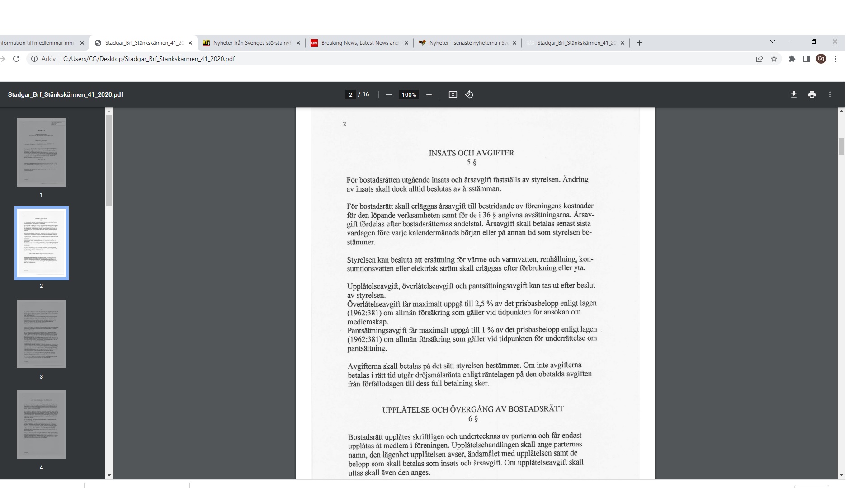
Task: Open a new tab with plus button
Action: 639,43
